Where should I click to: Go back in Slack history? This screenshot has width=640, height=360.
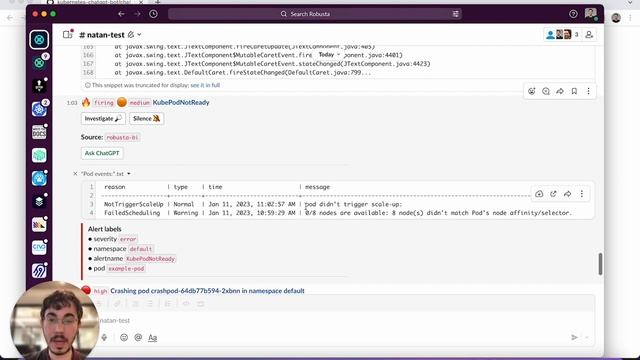click(x=121, y=14)
